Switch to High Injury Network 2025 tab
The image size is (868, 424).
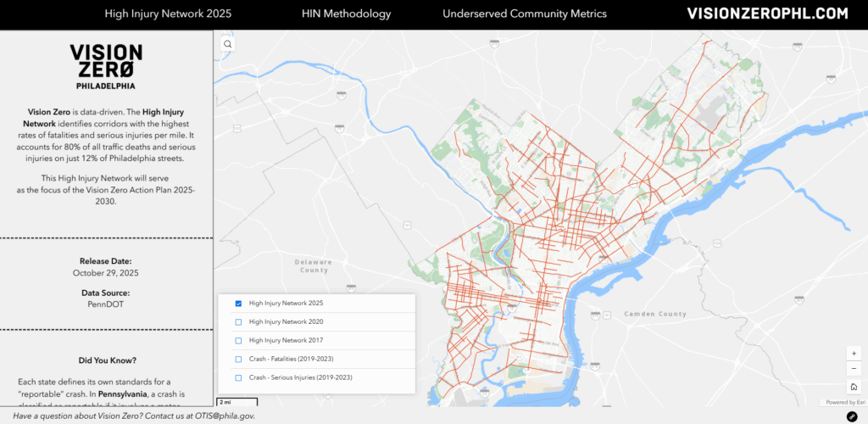168,14
